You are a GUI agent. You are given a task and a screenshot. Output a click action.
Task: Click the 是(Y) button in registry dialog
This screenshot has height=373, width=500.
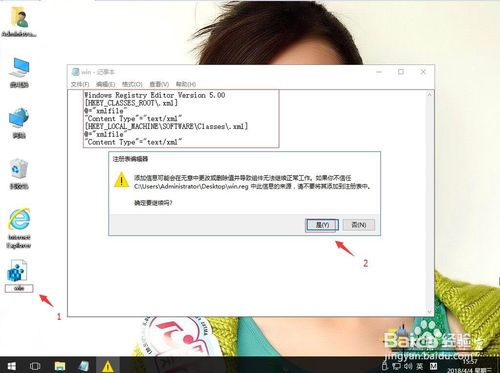[x=322, y=225]
